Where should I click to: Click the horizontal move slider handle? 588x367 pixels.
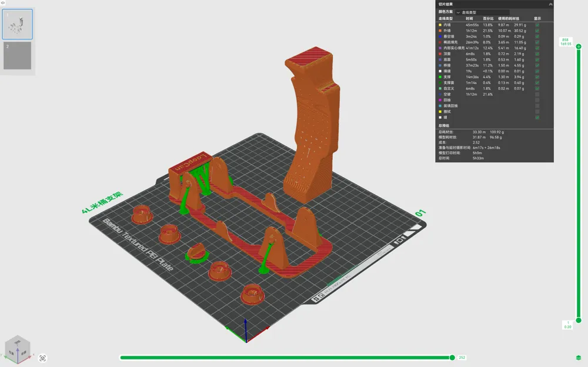click(x=452, y=358)
